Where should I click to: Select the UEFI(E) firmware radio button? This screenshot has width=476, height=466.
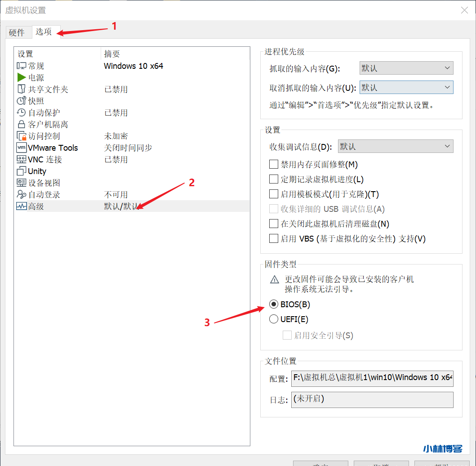click(x=274, y=319)
